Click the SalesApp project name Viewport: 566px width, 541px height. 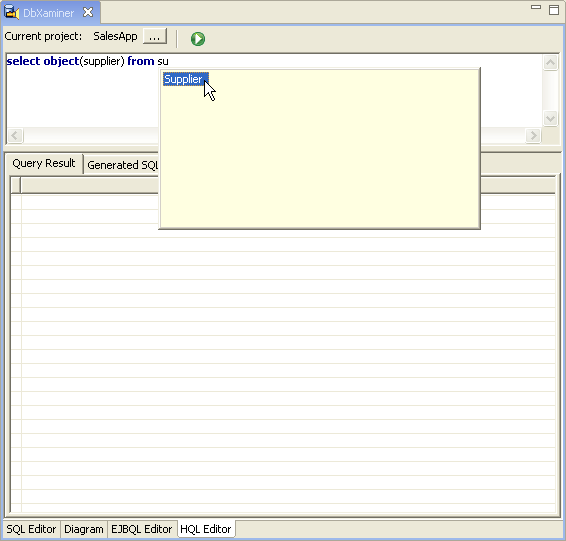tap(115, 36)
